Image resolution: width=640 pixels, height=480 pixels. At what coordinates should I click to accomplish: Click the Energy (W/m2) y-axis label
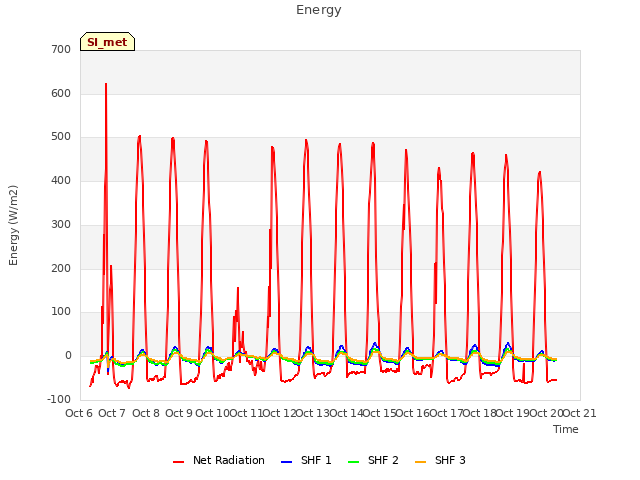[x=13, y=225]
